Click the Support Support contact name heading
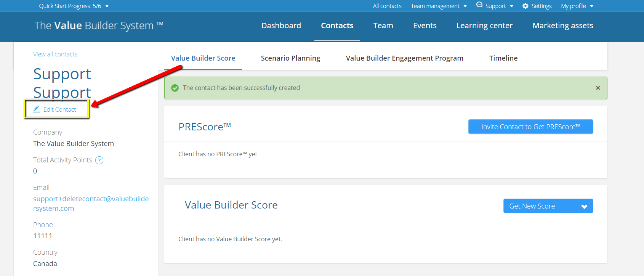Viewport: 644px width, 276px height. (x=62, y=83)
